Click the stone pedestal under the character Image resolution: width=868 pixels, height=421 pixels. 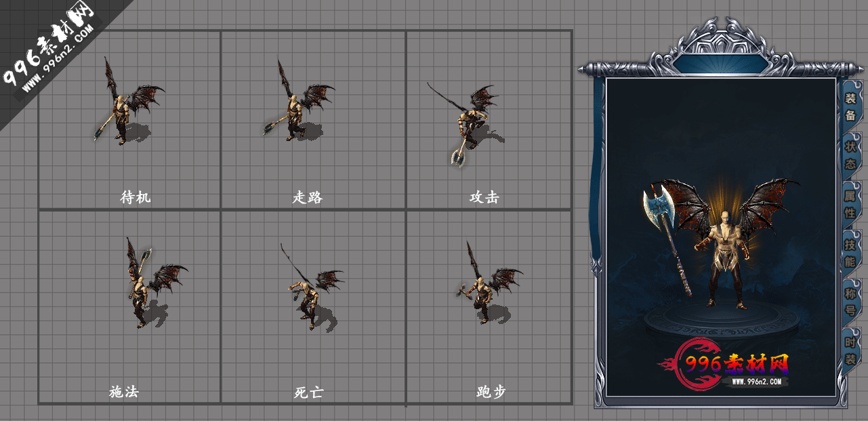(724, 322)
